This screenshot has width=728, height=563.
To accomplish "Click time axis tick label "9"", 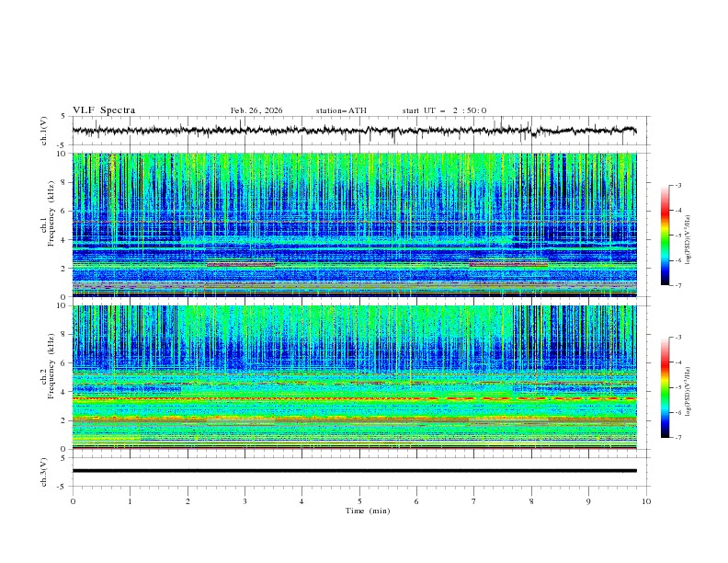I will (x=588, y=501).
